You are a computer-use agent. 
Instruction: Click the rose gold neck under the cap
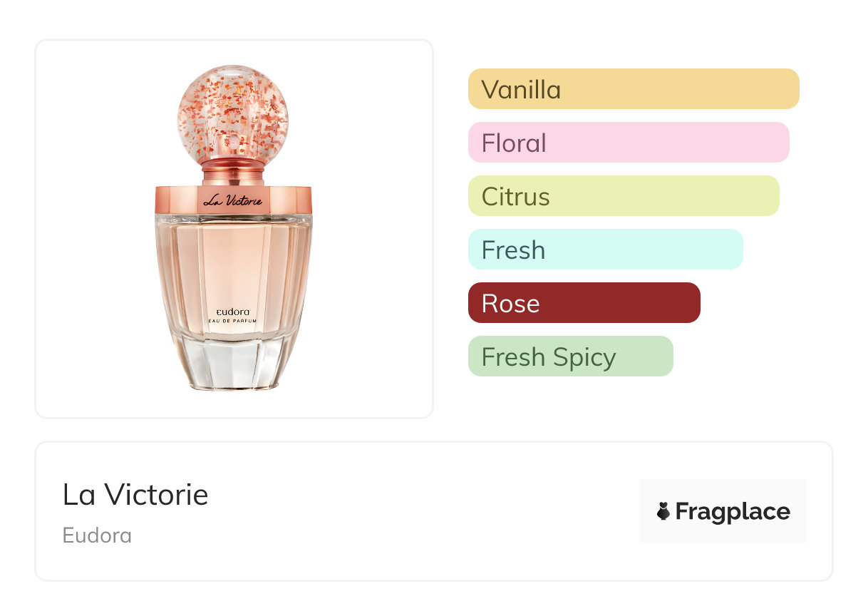click(x=233, y=172)
